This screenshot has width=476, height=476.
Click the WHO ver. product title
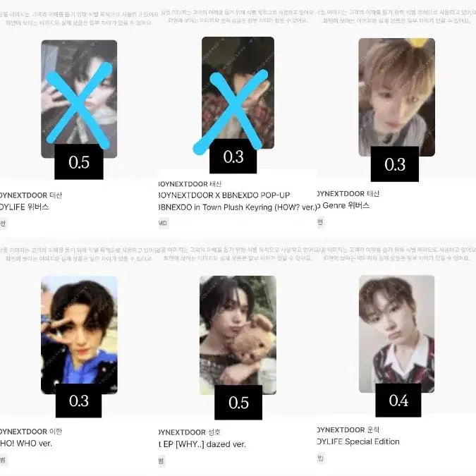point(26,444)
